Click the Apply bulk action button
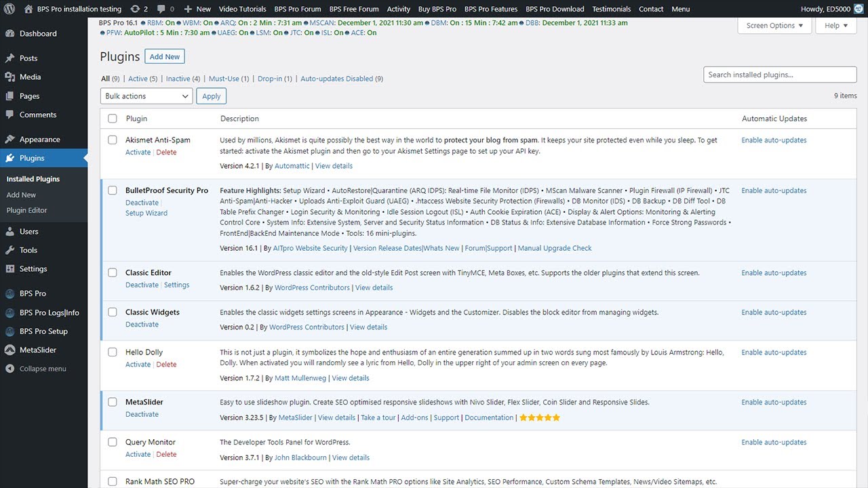868x488 pixels. [x=212, y=96]
